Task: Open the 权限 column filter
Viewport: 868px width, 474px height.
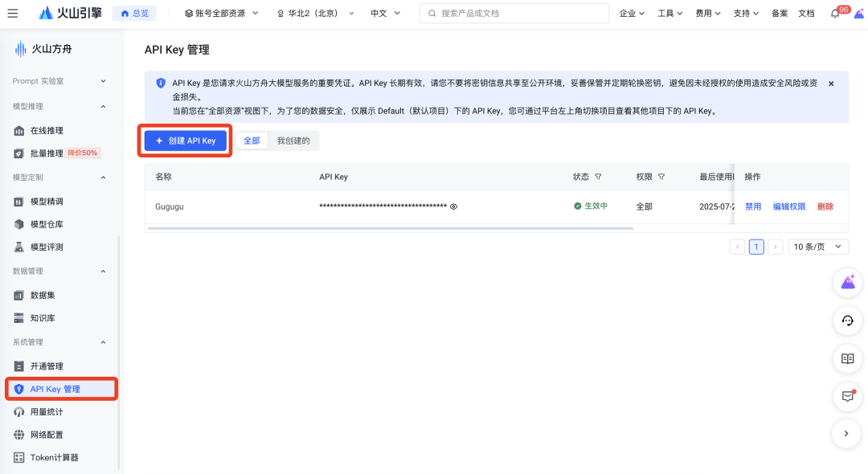Action: (661, 177)
